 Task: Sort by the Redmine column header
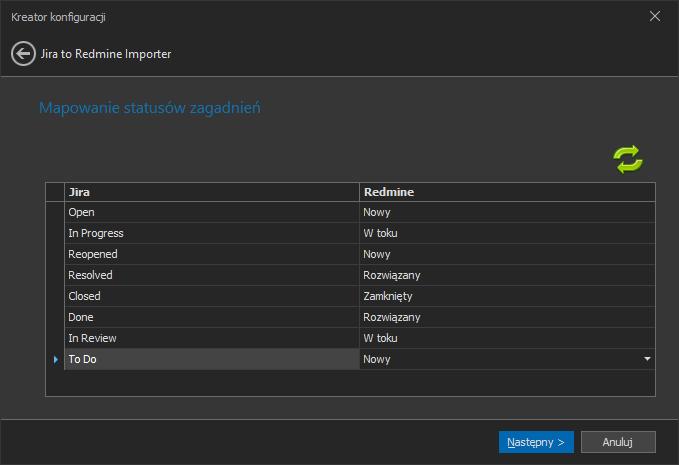pyautogui.click(x=507, y=192)
